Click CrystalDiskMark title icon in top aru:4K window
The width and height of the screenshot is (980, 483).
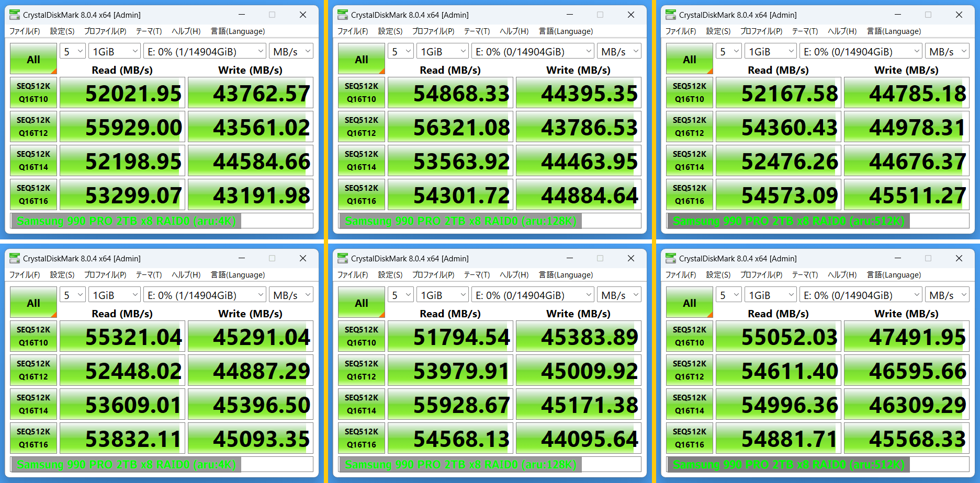[x=15, y=15]
